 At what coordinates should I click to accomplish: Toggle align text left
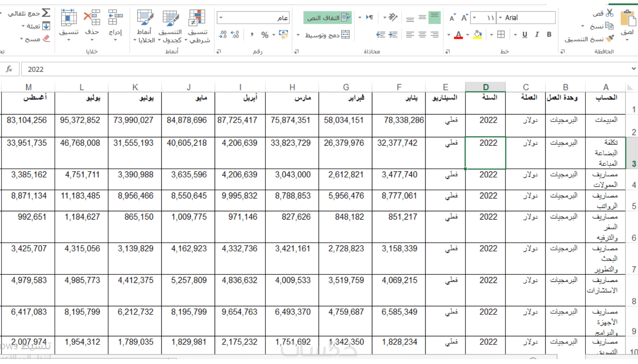[x=410, y=35]
